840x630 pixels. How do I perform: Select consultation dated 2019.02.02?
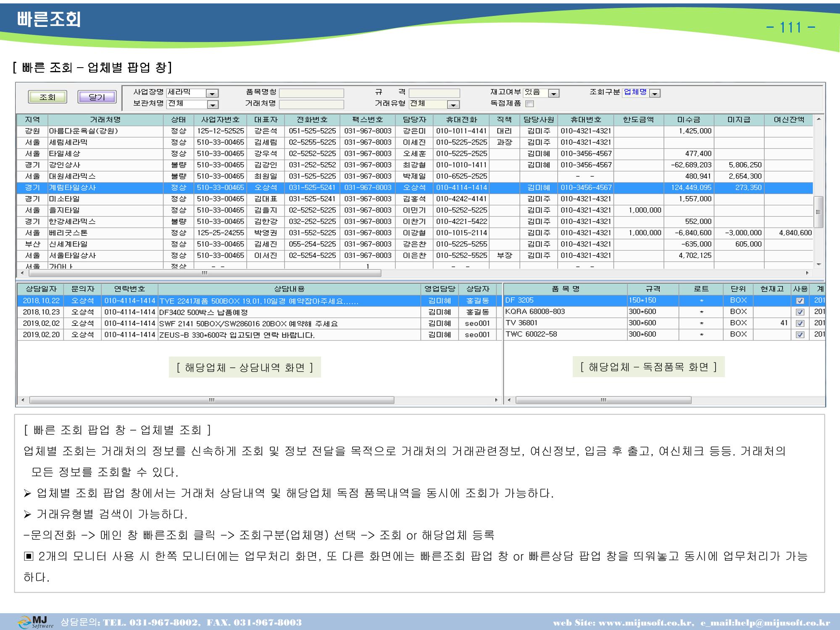pyautogui.click(x=260, y=323)
